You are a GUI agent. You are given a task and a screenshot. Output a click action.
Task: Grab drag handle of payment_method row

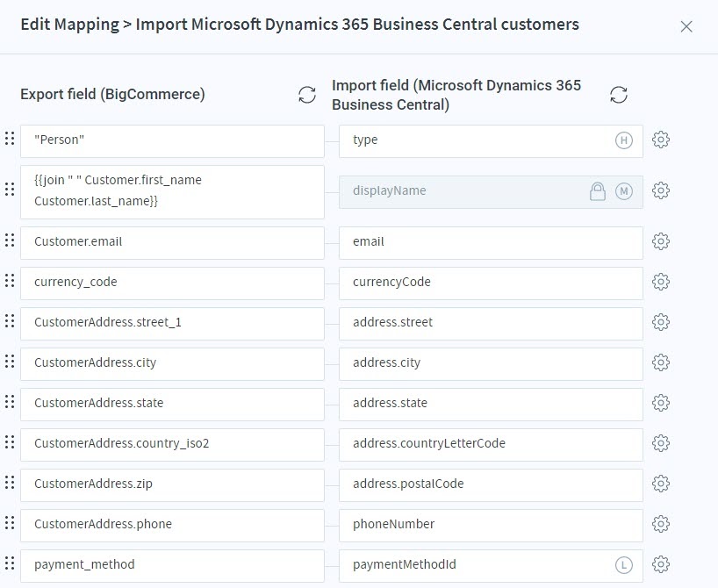click(10, 563)
